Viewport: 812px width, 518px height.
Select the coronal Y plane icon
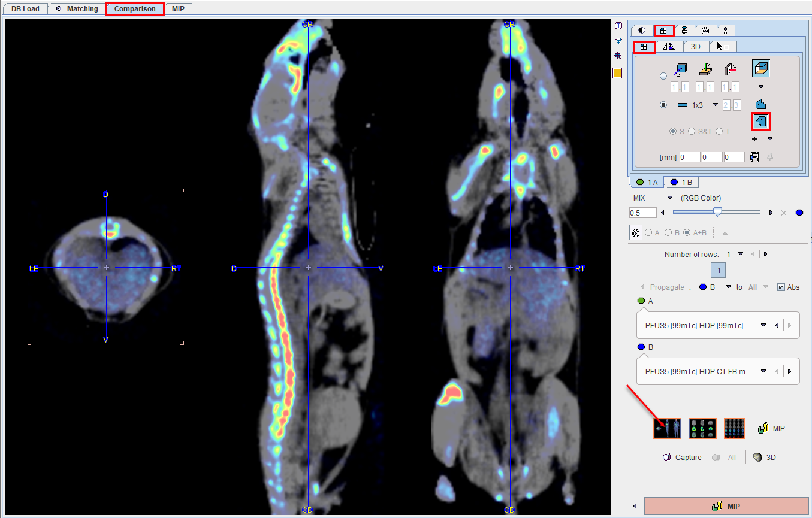click(x=705, y=70)
